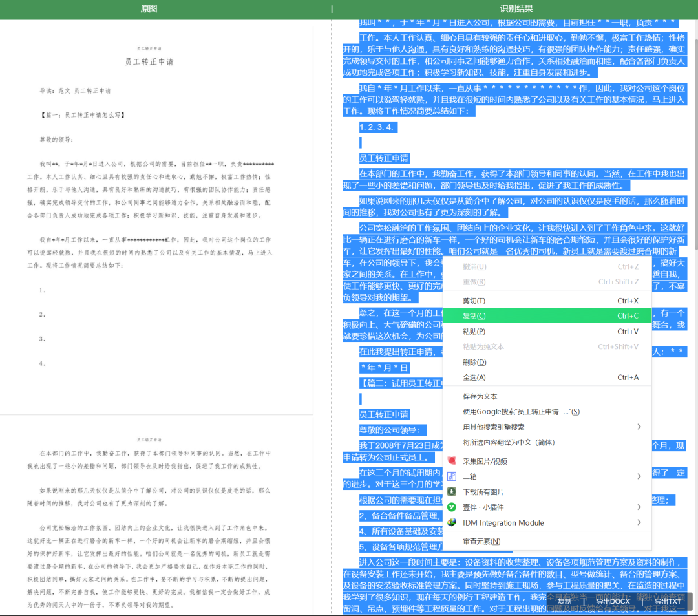Click the first document page thumbnail
698x616 pixels.
click(x=156, y=219)
